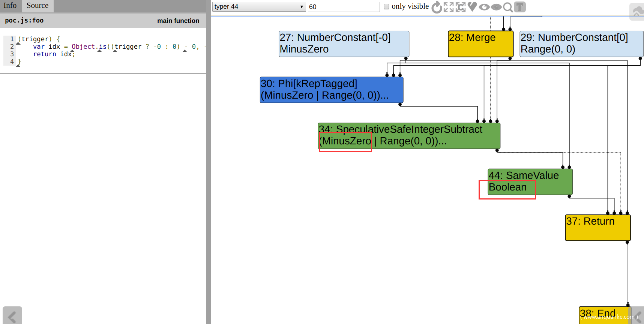
Task: Click the show control nodes icon
Action: point(461,7)
